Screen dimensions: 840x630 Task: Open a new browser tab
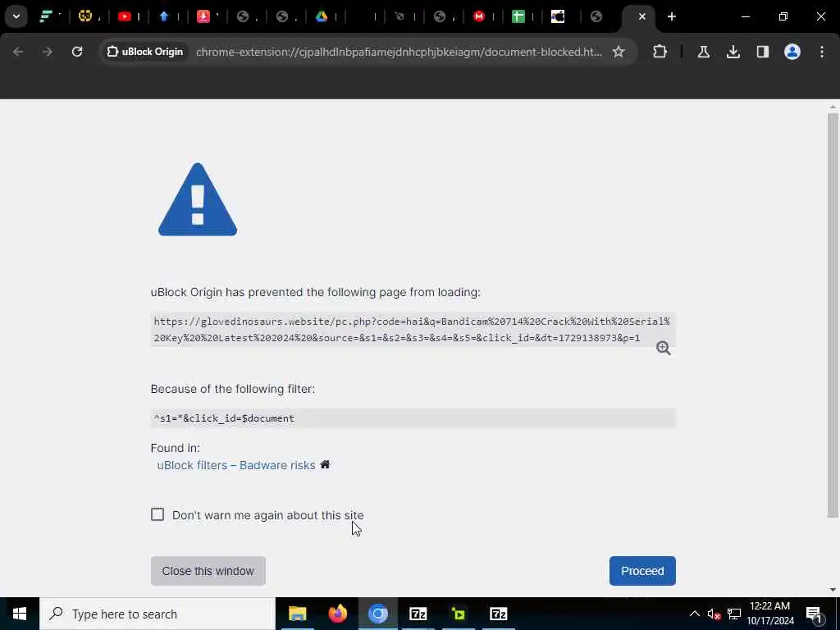[671, 16]
